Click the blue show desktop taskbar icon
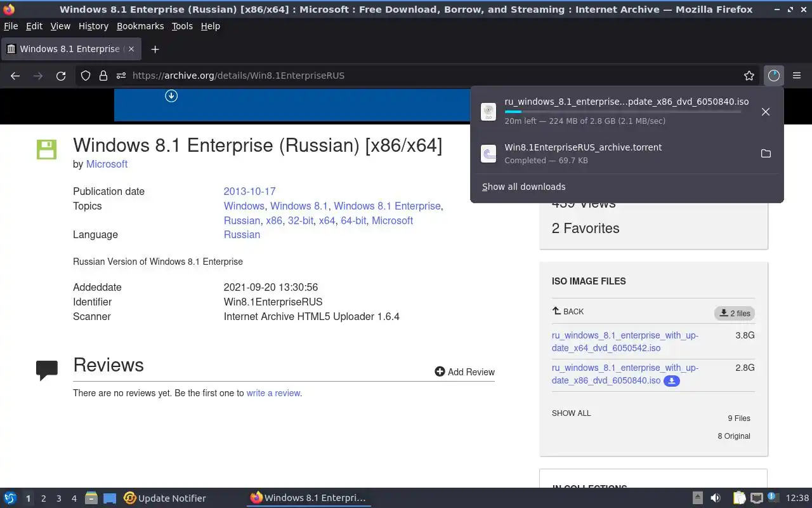Viewport: 812px width, 508px height. coord(110,498)
